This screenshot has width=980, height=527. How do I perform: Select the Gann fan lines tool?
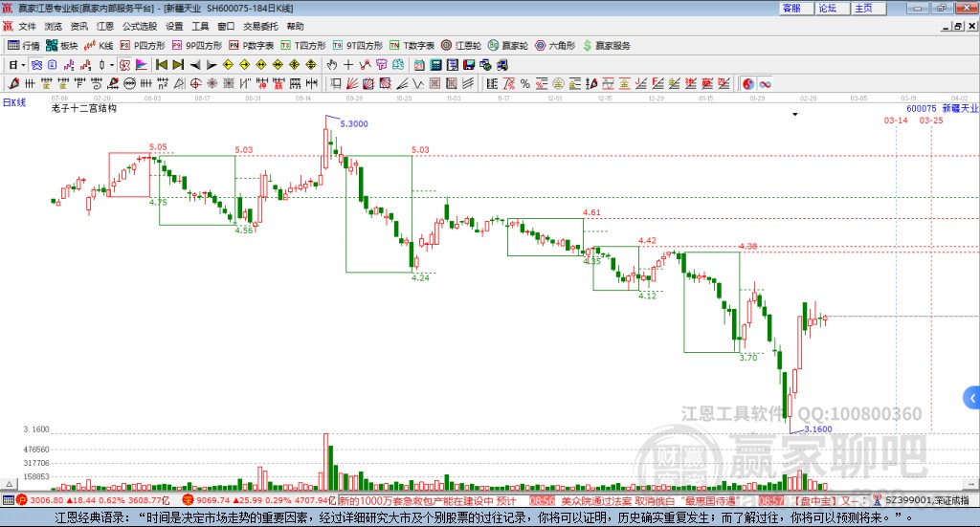(x=352, y=83)
